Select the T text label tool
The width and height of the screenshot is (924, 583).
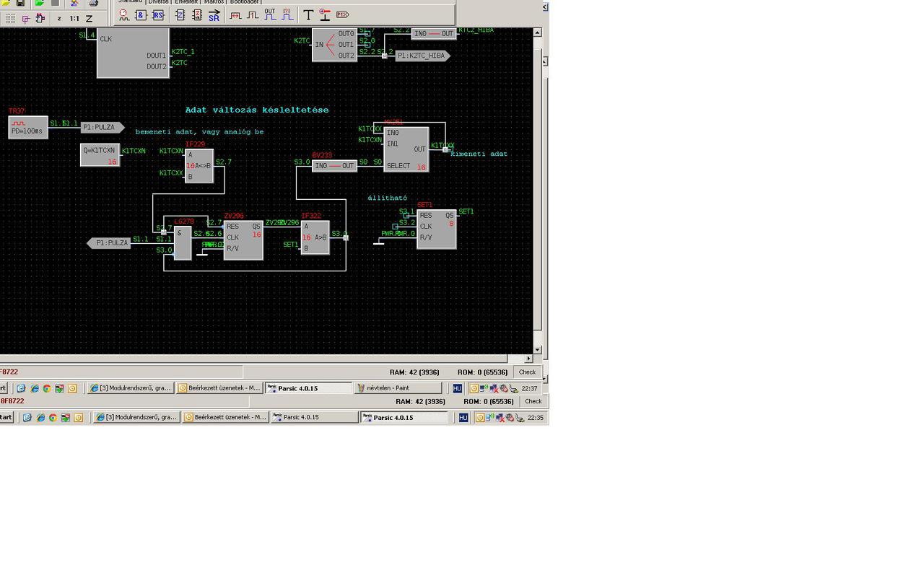[308, 15]
